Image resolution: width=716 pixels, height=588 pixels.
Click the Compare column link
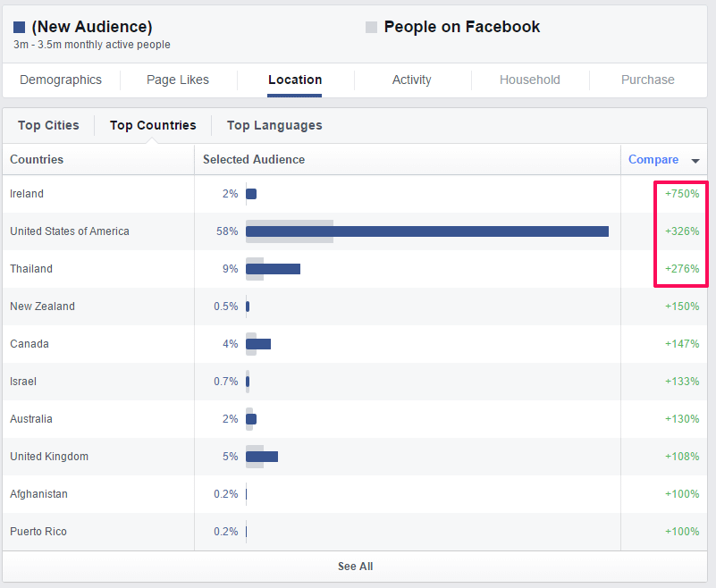653,159
